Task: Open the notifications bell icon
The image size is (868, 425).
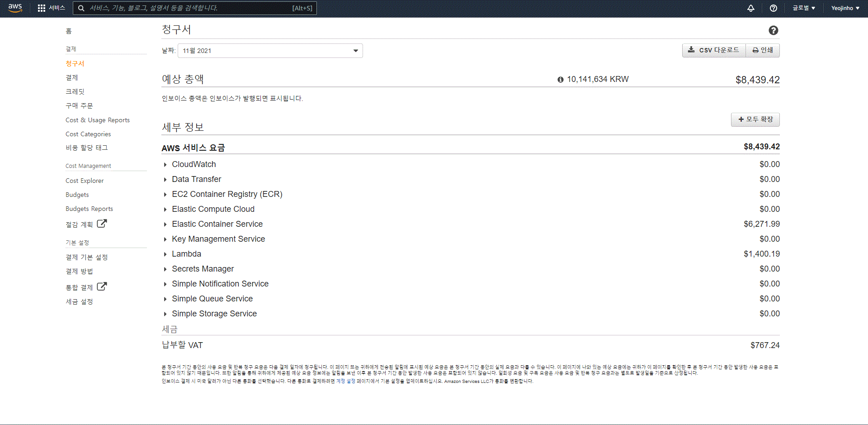Action: tap(751, 8)
